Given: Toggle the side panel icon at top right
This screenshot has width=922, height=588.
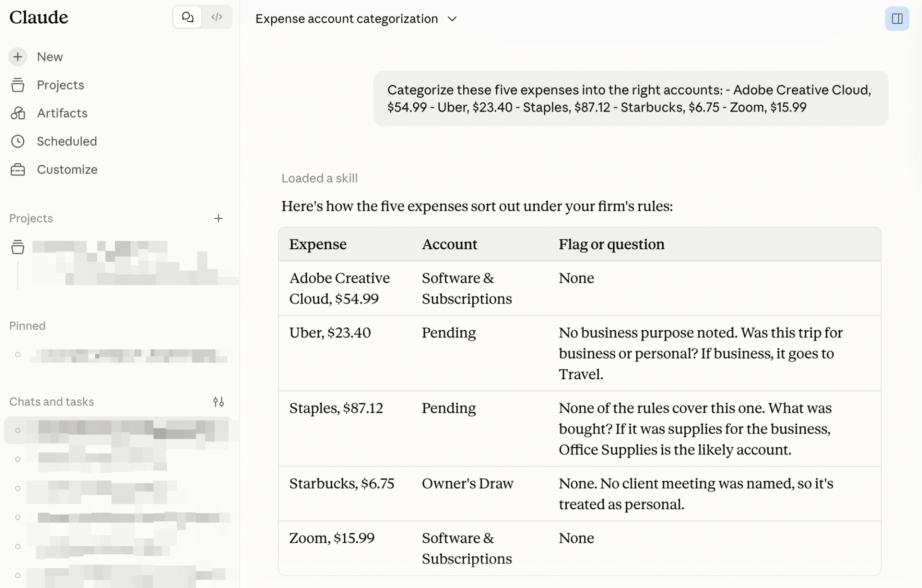Looking at the screenshot, I should (x=897, y=19).
